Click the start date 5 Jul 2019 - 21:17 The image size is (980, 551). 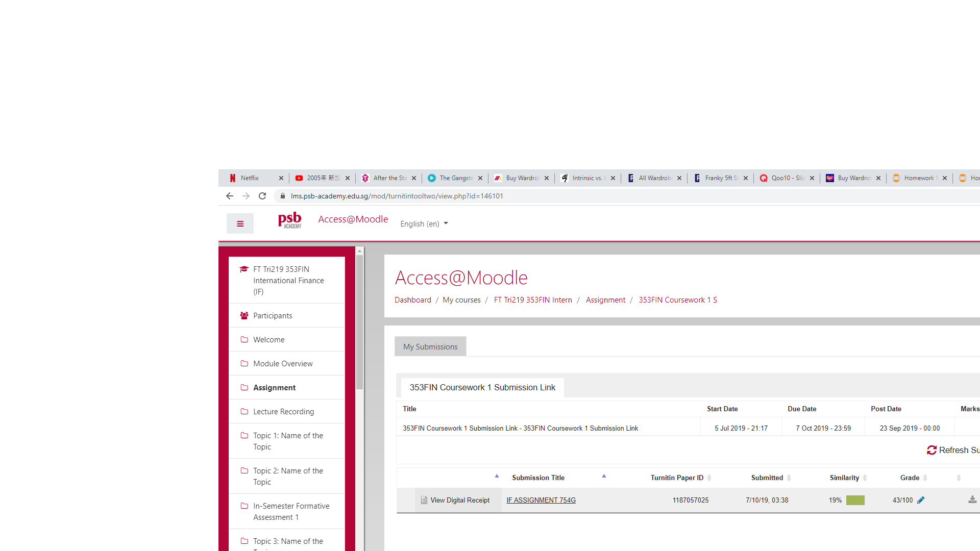[x=741, y=428]
